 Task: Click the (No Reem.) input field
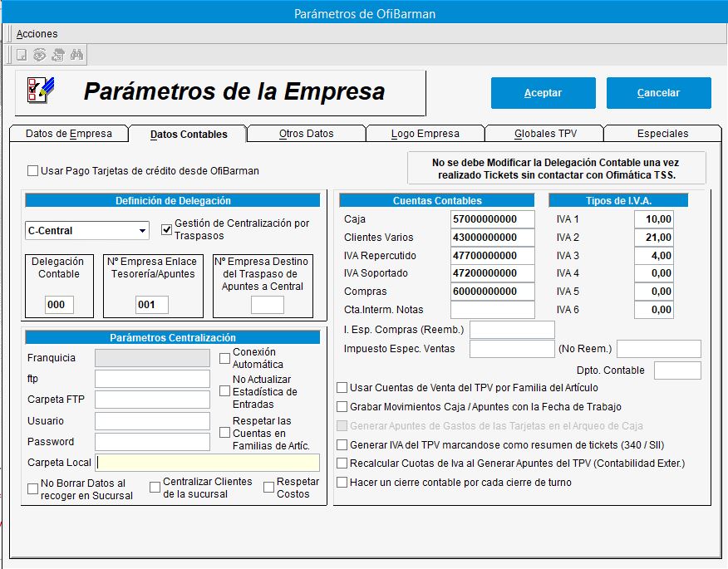tap(659, 349)
